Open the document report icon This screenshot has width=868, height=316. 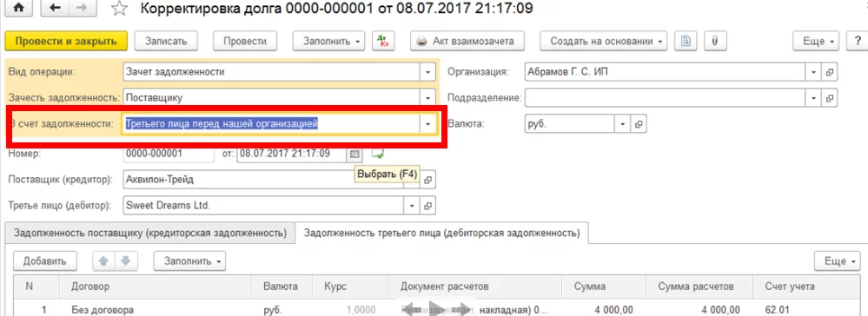[x=686, y=41]
